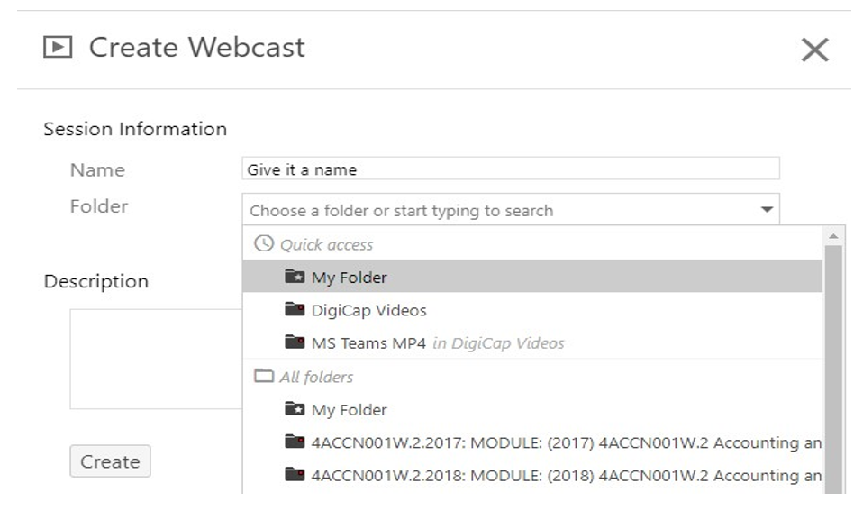Screen dimensions: 853x515
Task: Select My Folder under Quick access
Action: 532,277
